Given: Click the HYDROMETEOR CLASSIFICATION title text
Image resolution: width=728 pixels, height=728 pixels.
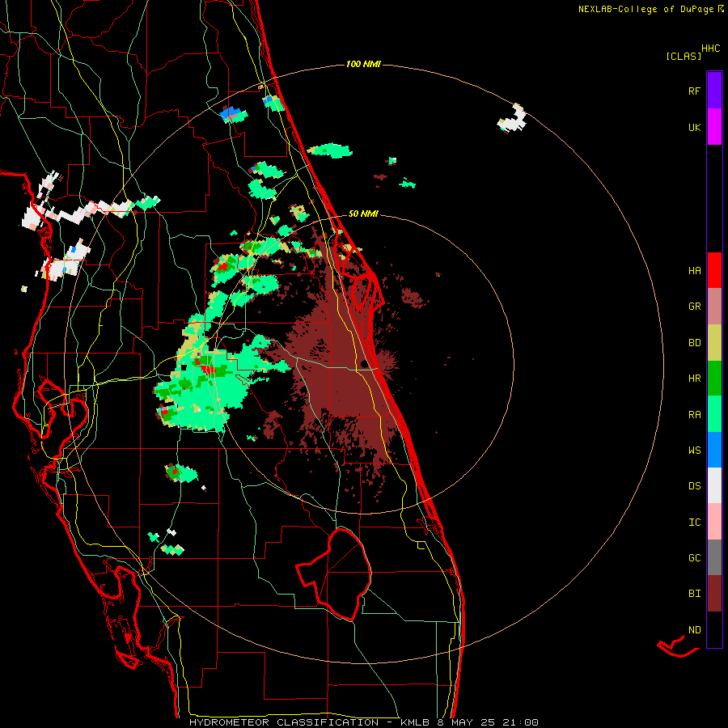Looking at the screenshot, I should [284, 722].
